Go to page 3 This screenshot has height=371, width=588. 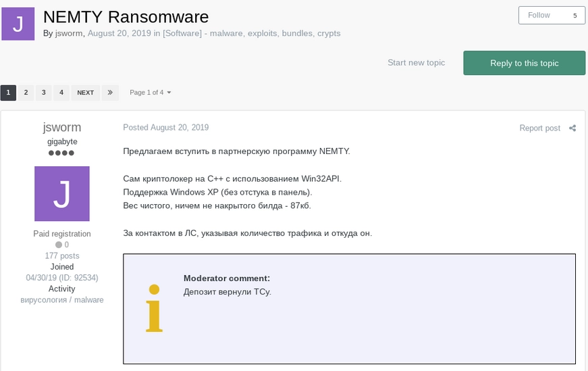[43, 93]
